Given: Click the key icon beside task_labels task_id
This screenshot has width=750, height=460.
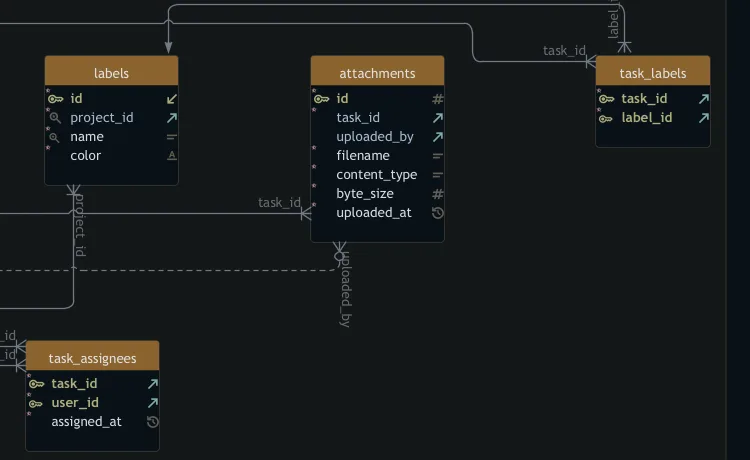Looking at the screenshot, I should click(x=607, y=99).
